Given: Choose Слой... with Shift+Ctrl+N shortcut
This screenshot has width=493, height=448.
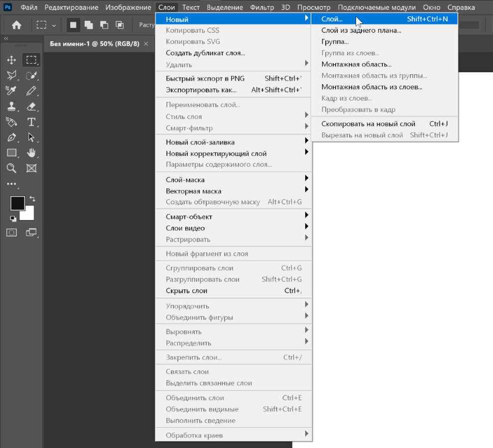Looking at the screenshot, I should pyautogui.click(x=384, y=19).
